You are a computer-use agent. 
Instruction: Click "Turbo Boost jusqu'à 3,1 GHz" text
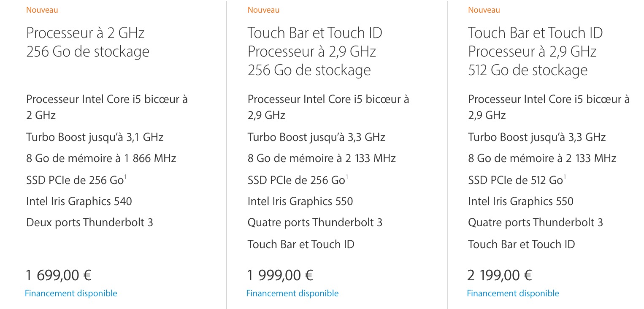[95, 137]
